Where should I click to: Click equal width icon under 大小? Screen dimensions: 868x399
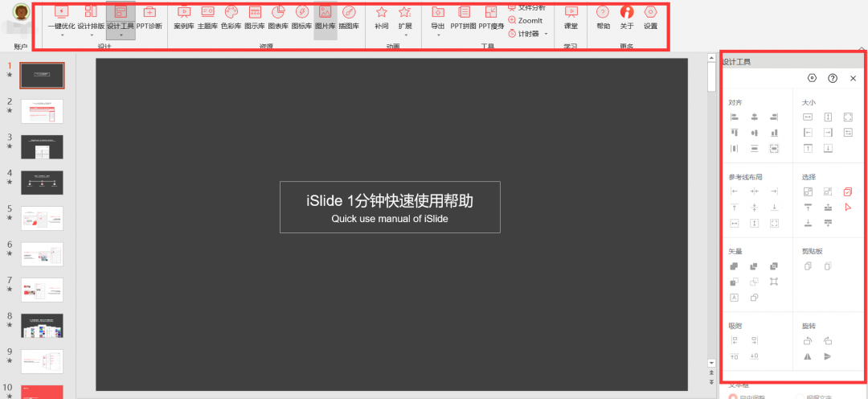(808, 117)
